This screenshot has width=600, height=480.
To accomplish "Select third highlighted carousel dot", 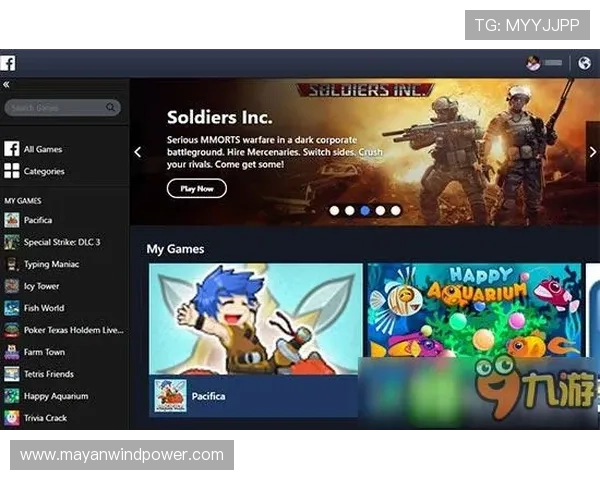I will [x=365, y=211].
